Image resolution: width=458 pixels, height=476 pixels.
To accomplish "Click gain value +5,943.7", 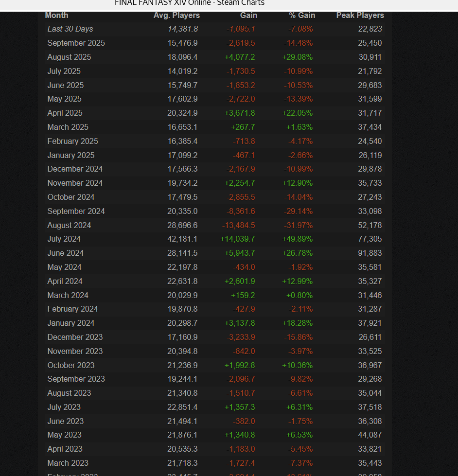I will (x=240, y=253).
